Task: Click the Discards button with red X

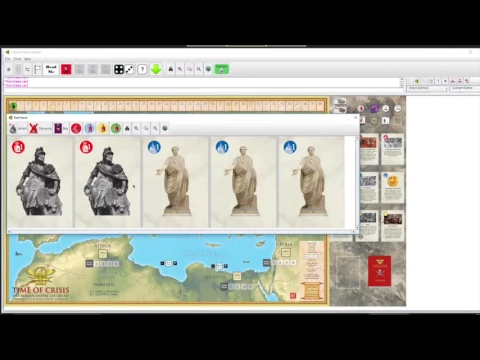Action: click(40, 128)
